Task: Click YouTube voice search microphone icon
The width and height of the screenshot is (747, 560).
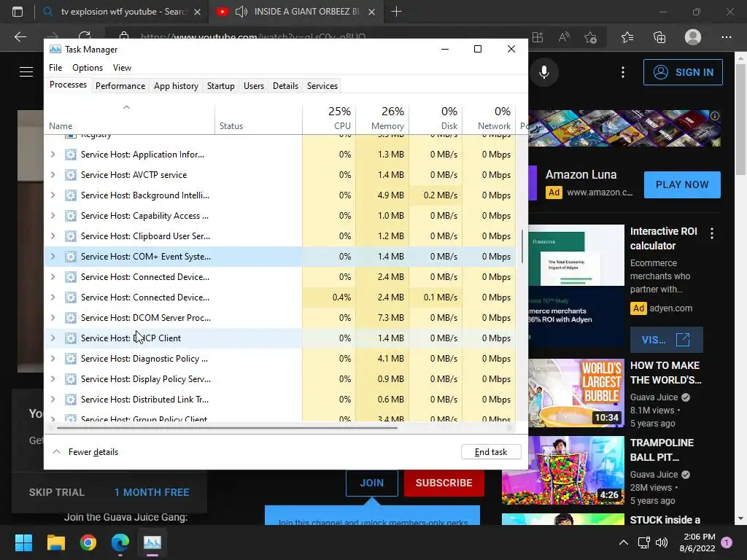Action: click(x=544, y=72)
